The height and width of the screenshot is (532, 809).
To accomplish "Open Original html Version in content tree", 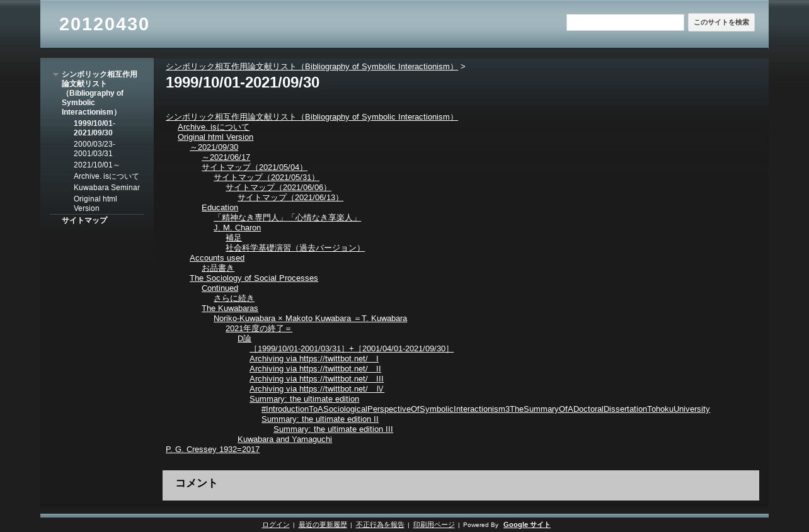I will (x=215, y=137).
